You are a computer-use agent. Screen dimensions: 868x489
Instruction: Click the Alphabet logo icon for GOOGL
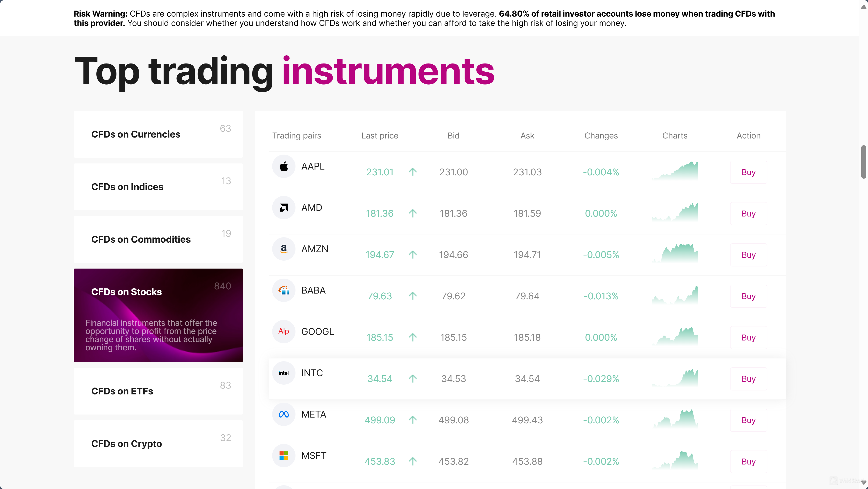pyautogui.click(x=284, y=332)
